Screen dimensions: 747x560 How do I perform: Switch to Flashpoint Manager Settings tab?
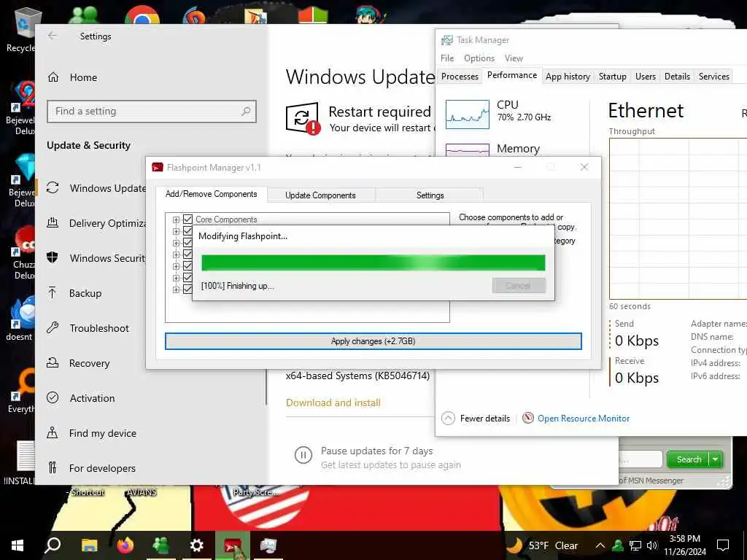click(430, 195)
